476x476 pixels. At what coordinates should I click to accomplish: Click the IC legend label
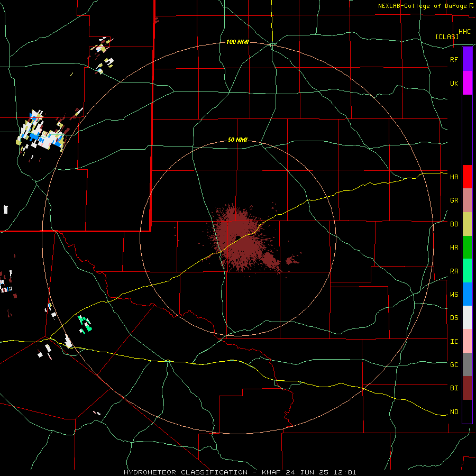click(x=454, y=342)
